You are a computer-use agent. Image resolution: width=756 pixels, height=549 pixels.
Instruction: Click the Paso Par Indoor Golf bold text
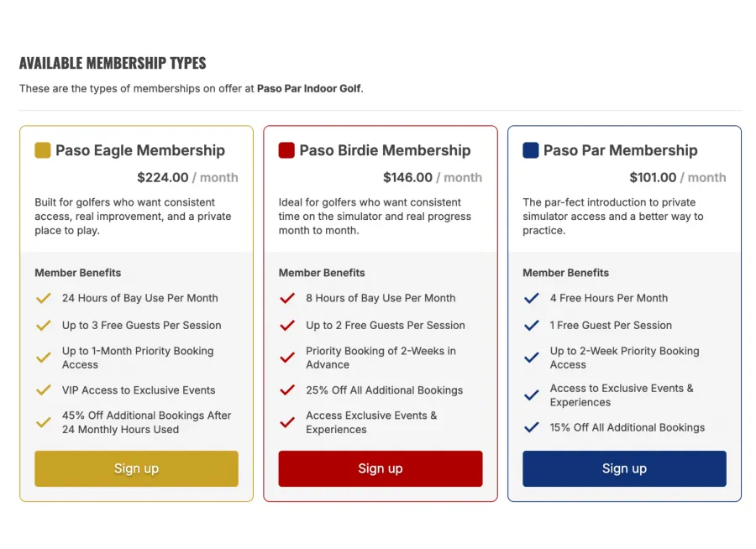308,89
